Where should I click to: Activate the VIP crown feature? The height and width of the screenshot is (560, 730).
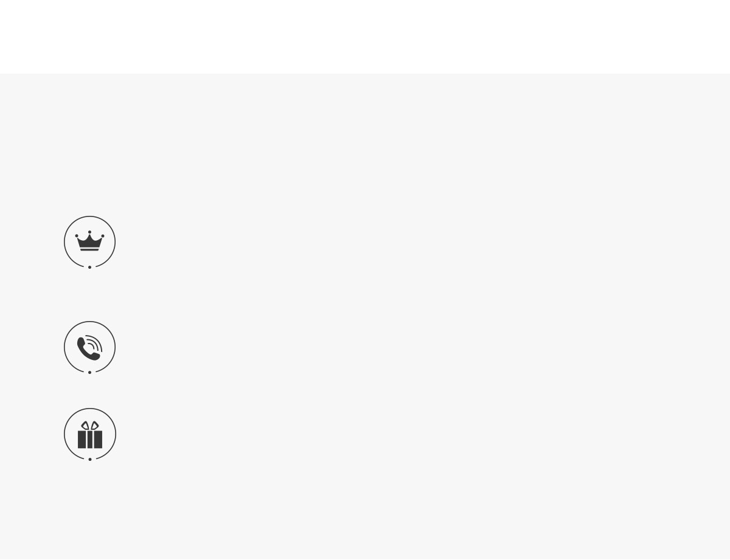coord(89,242)
